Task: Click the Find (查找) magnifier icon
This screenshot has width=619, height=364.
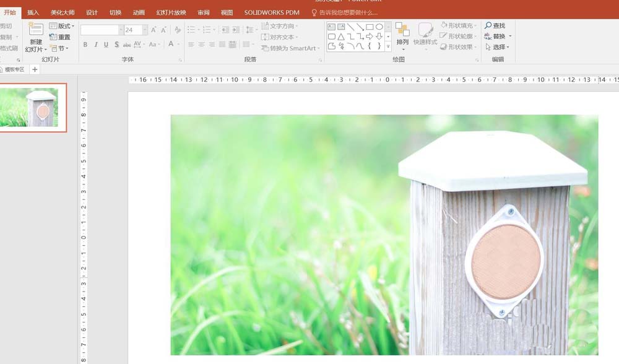Action: pyautogui.click(x=488, y=25)
